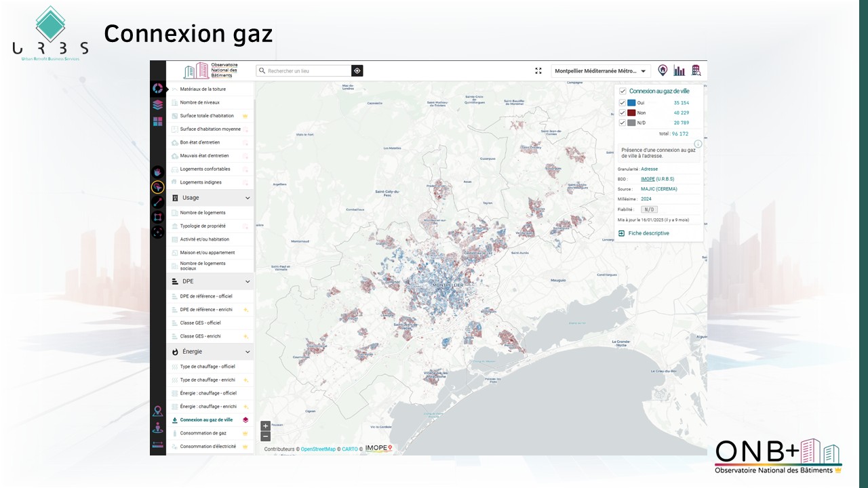Open the bar chart statistics icon

tap(679, 70)
